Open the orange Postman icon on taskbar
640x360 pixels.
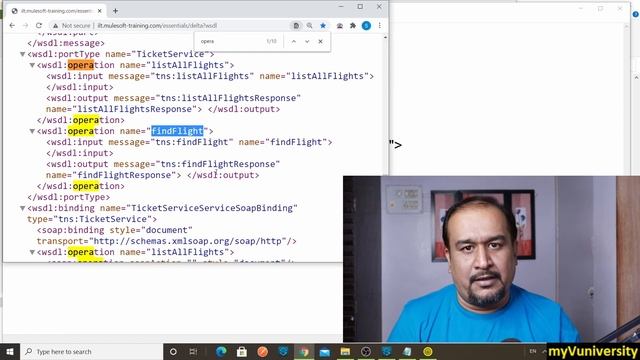(x=262, y=351)
